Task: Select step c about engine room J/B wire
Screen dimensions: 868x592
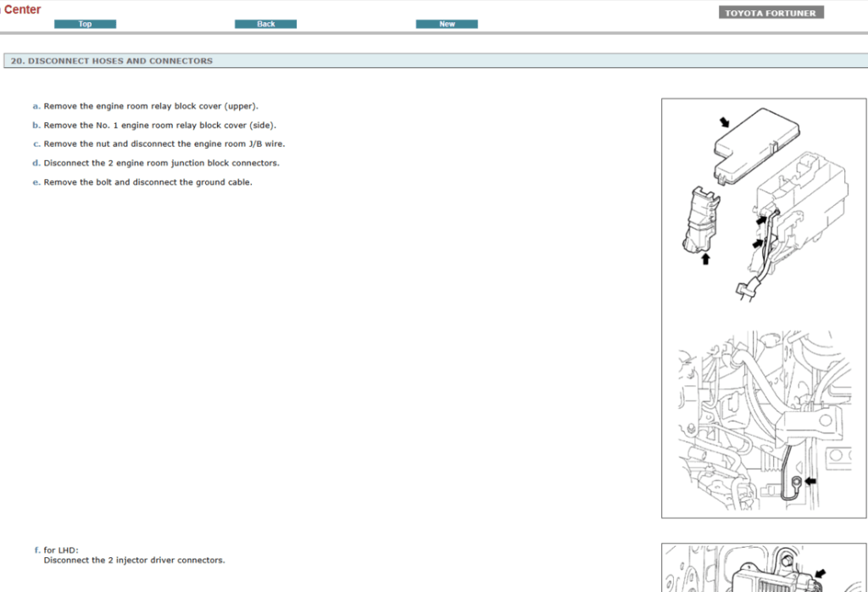Action: click(163, 143)
